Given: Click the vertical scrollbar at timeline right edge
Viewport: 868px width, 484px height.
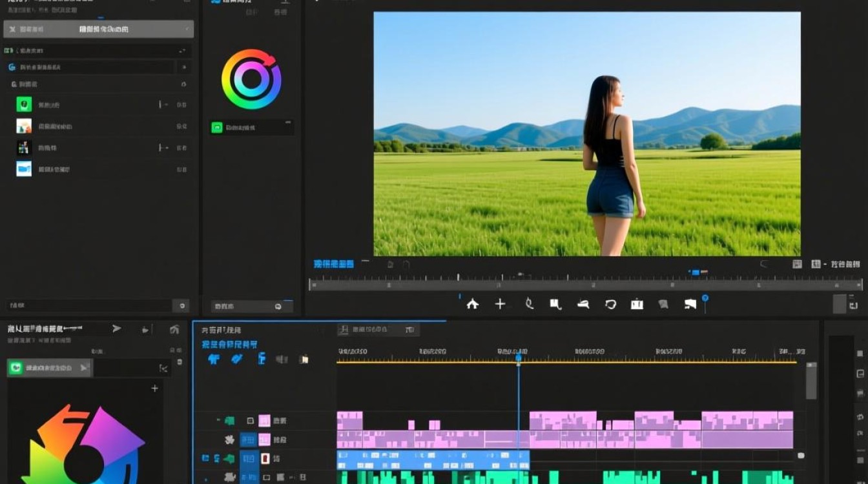Looking at the screenshot, I should click(811, 382).
